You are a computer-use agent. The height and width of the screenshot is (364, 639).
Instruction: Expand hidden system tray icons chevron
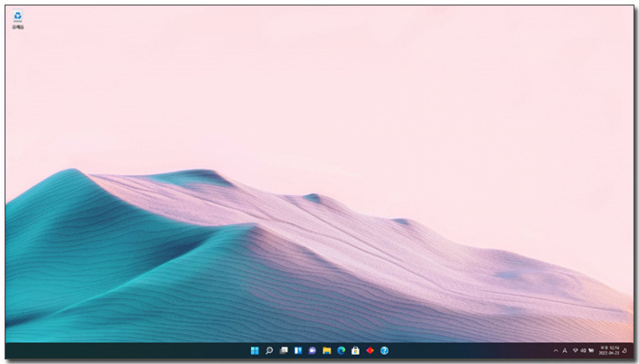tap(555, 350)
